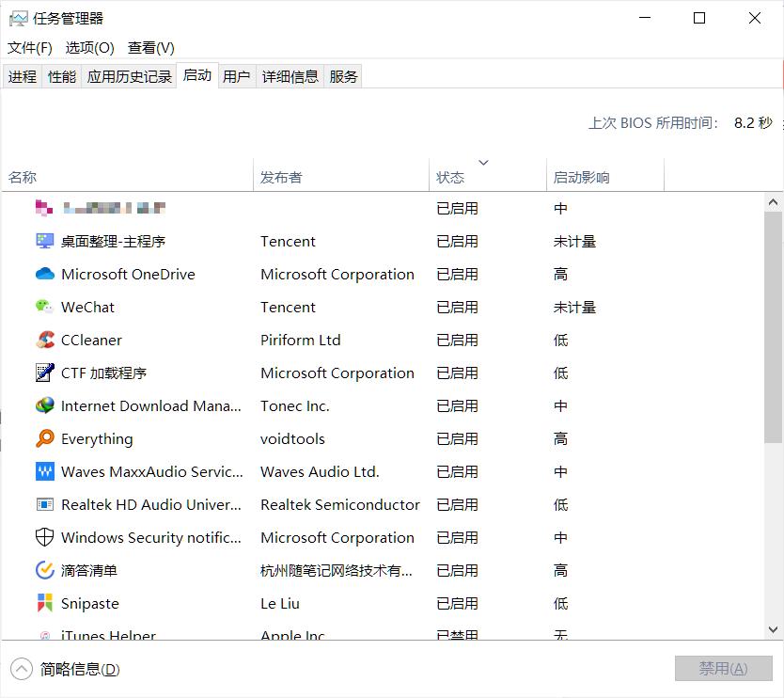This screenshot has height=698, width=784.
Task: Select the CCleaner flame icon
Action: 44,340
